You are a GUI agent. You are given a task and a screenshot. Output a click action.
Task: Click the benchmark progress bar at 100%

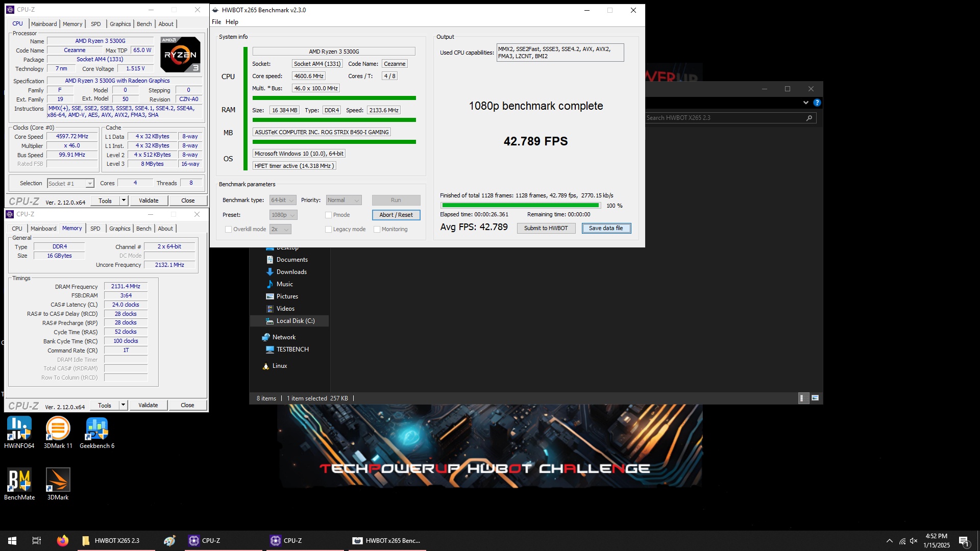521,206
